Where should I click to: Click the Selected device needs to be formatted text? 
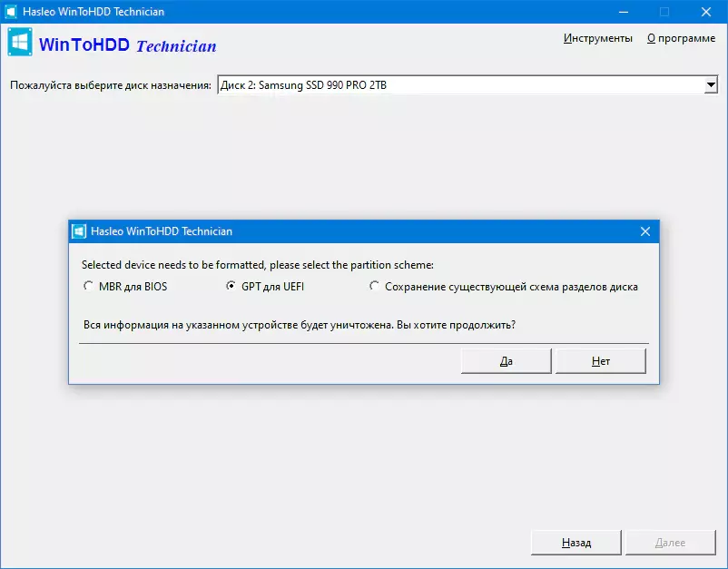(x=258, y=265)
